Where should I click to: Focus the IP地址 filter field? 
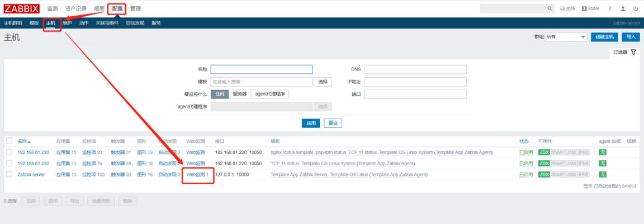[x=416, y=82]
